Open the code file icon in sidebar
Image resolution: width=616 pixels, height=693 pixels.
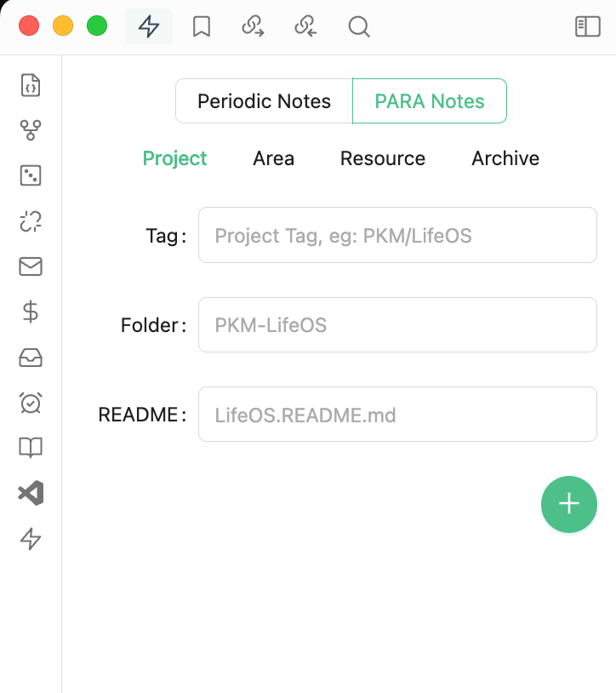pos(31,85)
